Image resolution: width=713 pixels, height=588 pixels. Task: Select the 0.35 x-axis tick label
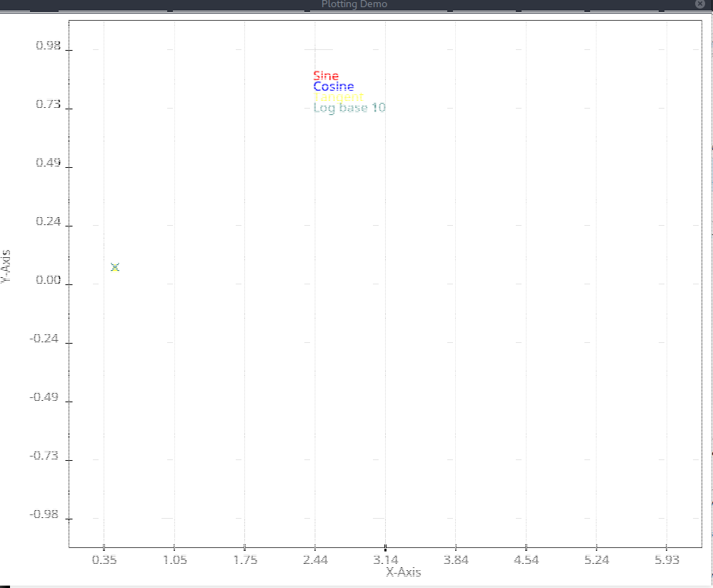click(104, 561)
